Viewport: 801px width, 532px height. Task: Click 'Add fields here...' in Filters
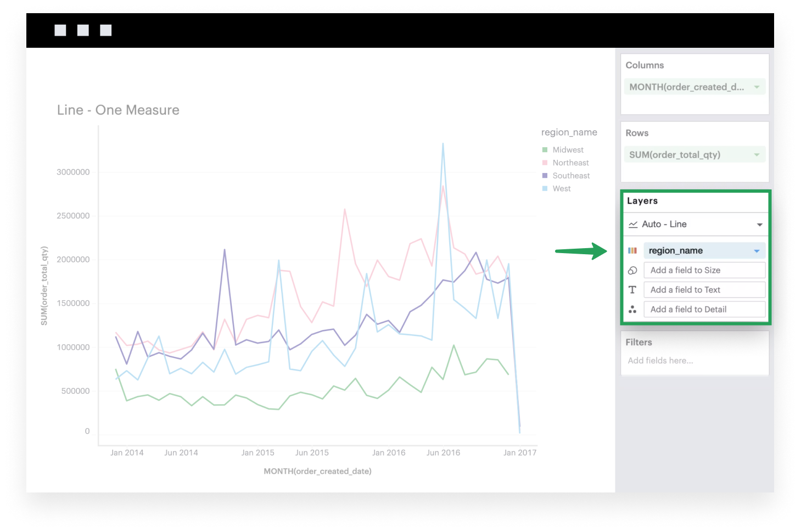pos(660,361)
